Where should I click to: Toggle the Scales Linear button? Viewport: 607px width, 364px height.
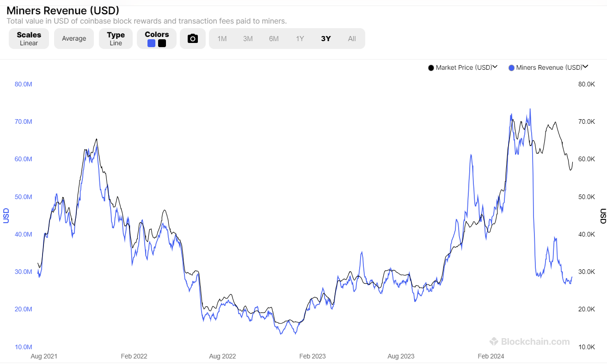29,38
